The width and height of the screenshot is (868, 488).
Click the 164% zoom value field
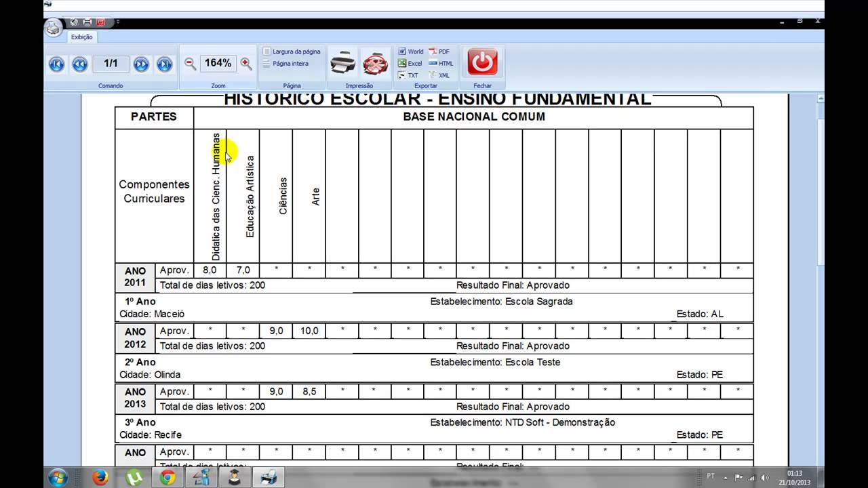218,63
